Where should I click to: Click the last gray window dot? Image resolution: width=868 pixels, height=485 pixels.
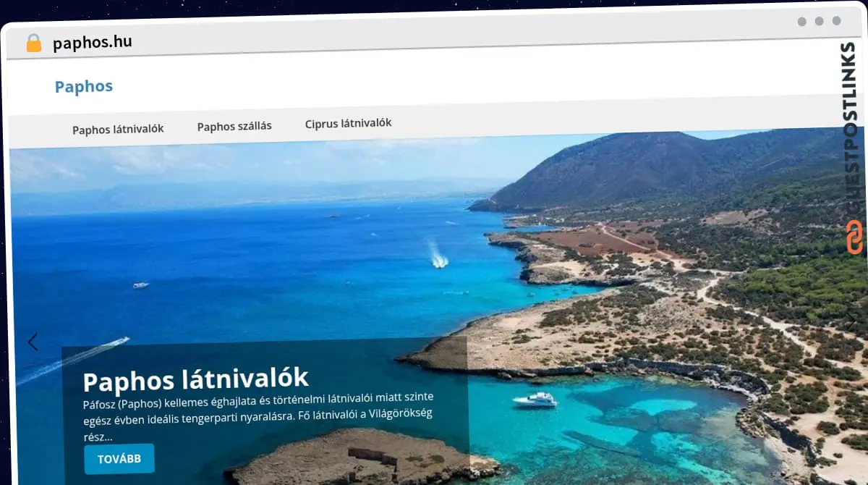(836, 21)
